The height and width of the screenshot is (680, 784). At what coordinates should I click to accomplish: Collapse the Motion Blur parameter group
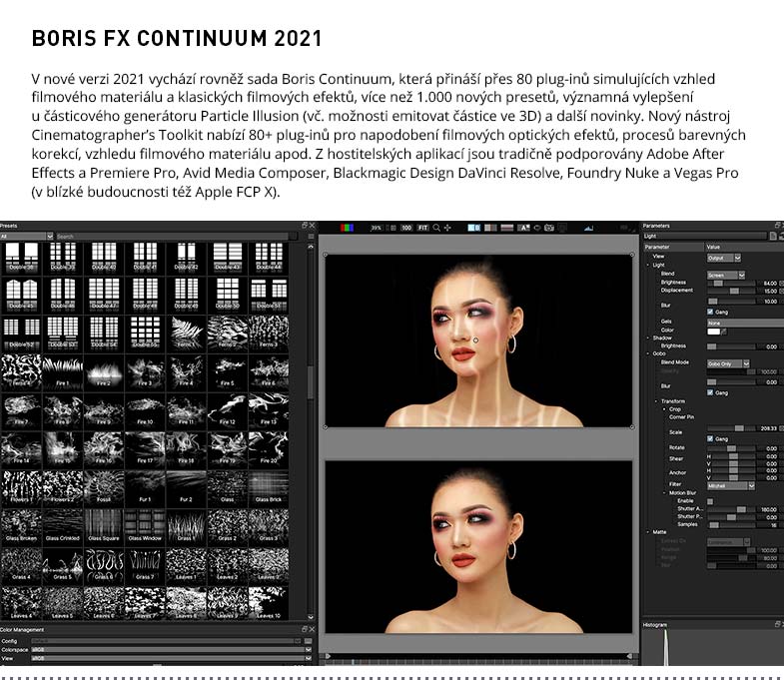pos(664,493)
